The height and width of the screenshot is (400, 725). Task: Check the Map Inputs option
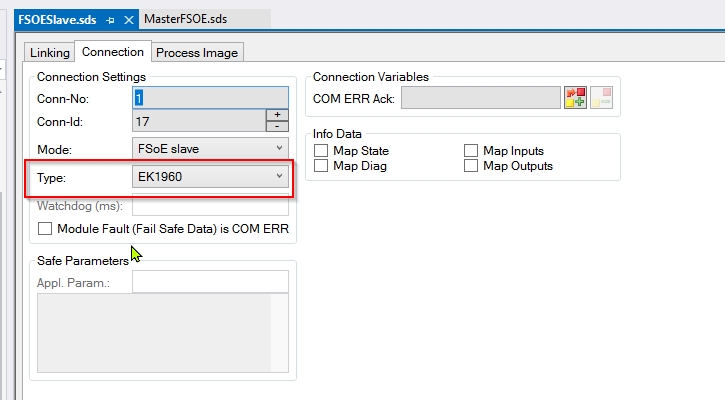(471, 151)
